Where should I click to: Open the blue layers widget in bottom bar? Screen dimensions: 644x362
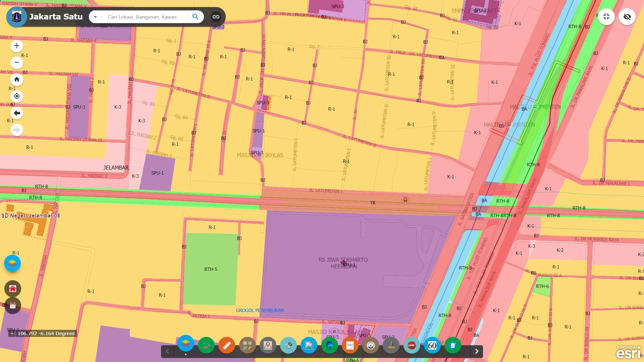(x=186, y=343)
